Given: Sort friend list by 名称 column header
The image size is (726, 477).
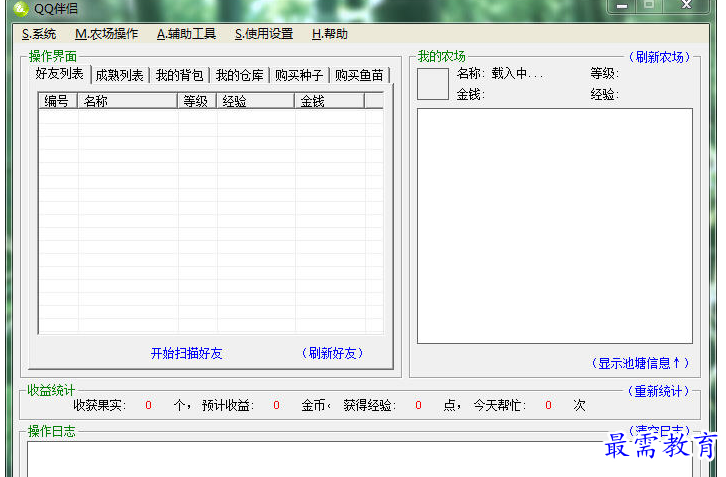Looking at the screenshot, I should click(127, 101).
